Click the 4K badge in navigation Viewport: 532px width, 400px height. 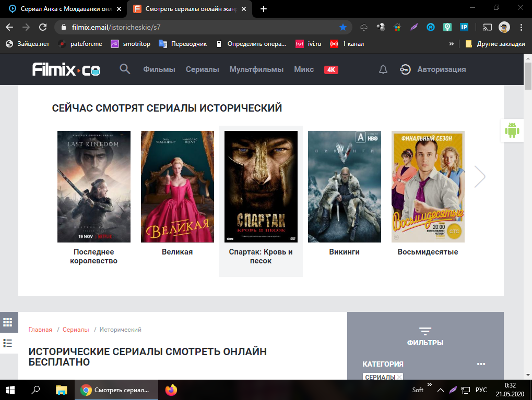point(331,69)
